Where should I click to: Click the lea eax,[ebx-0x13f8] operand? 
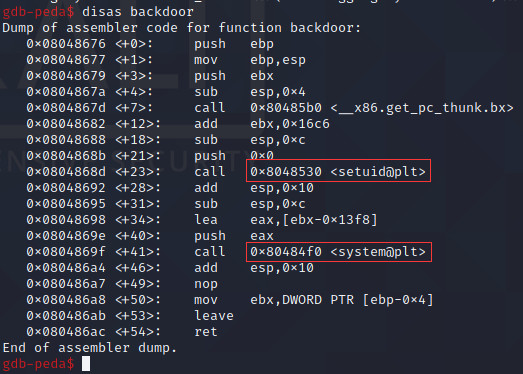tap(314, 220)
